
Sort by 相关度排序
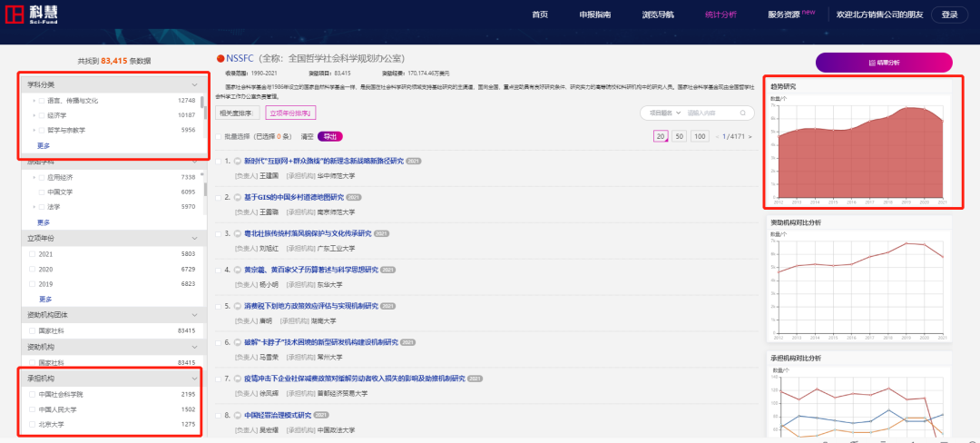coord(238,113)
